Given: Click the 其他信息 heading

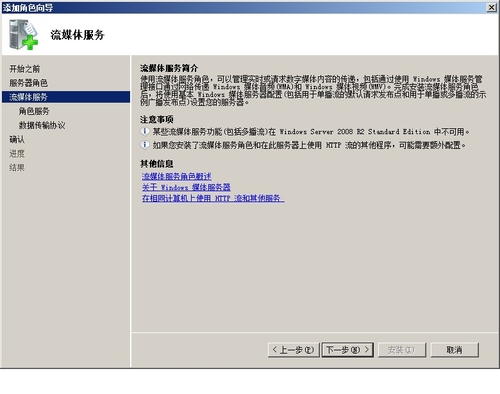Looking at the screenshot, I should [157, 164].
